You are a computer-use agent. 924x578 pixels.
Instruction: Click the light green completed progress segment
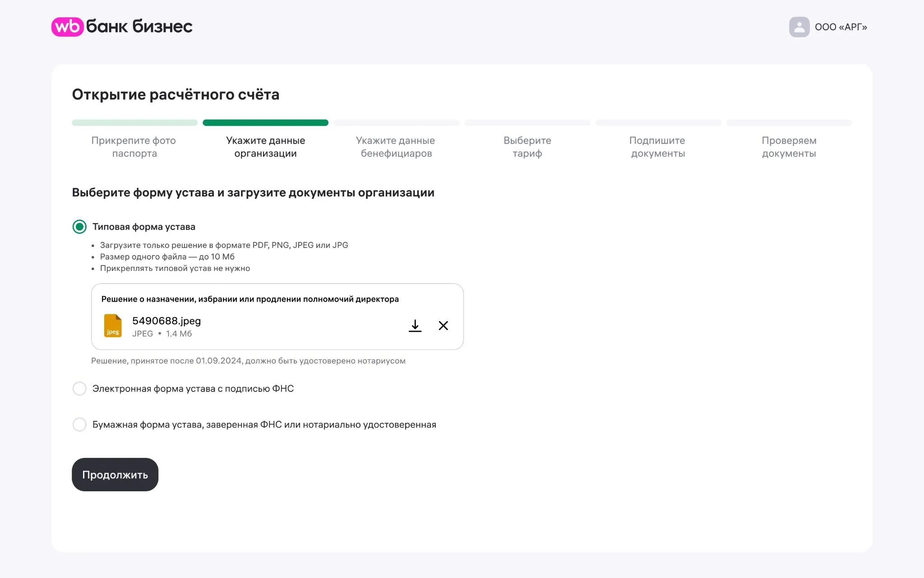click(x=134, y=123)
